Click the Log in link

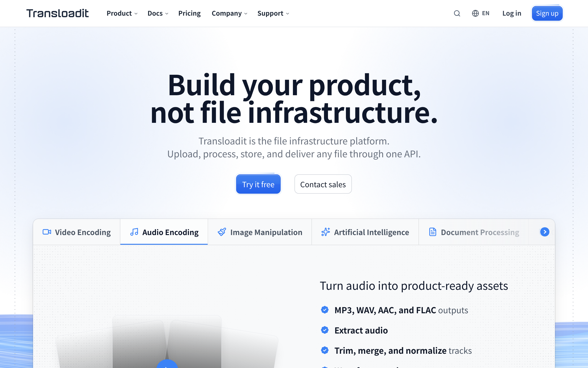512,13
